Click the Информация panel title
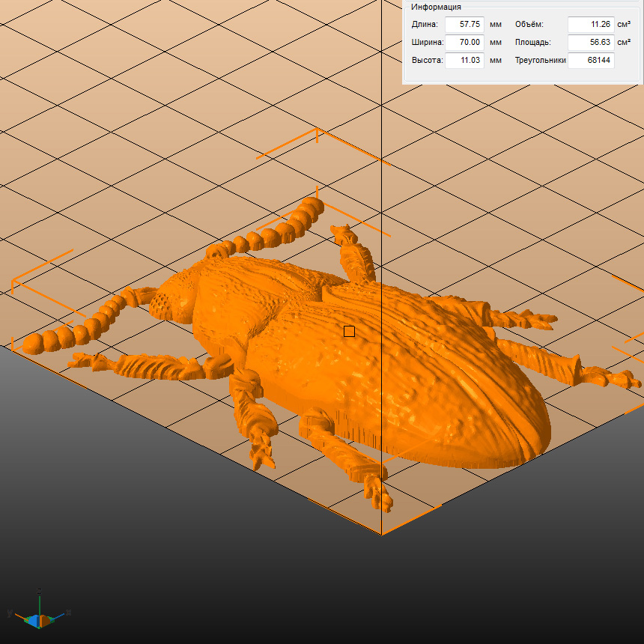 (436, 7)
